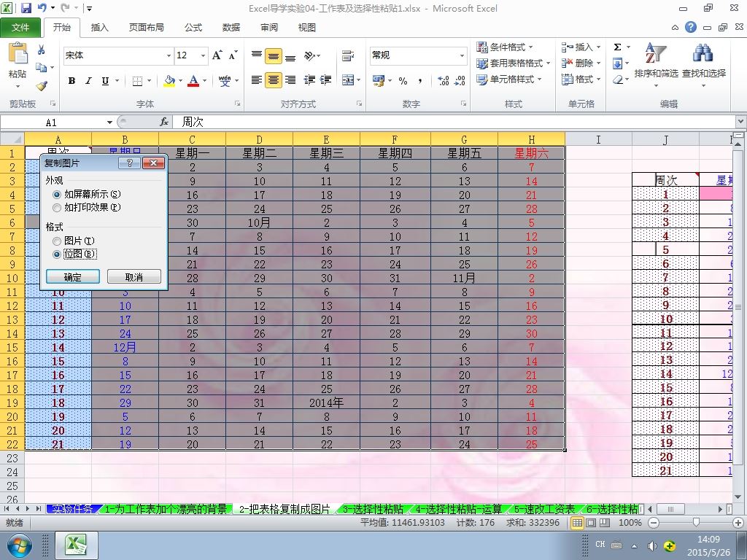
Task: Click the Save icon in quick access toolbar
Action: coord(26,8)
